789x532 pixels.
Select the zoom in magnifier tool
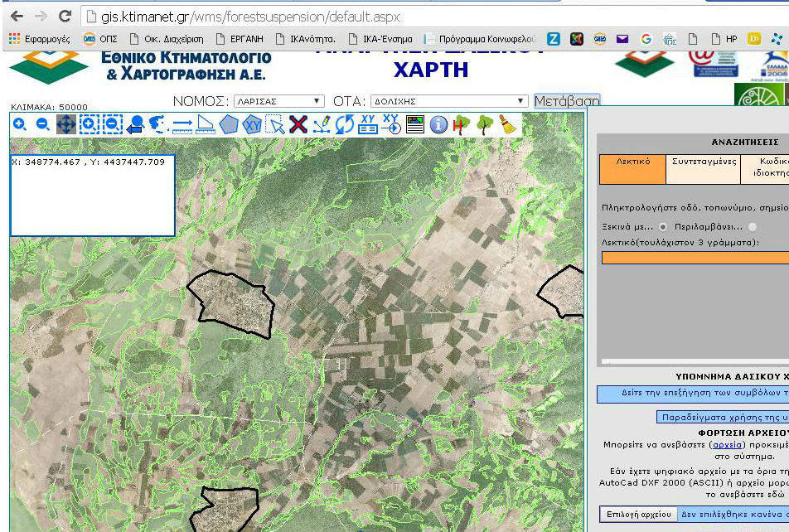pos(20,124)
